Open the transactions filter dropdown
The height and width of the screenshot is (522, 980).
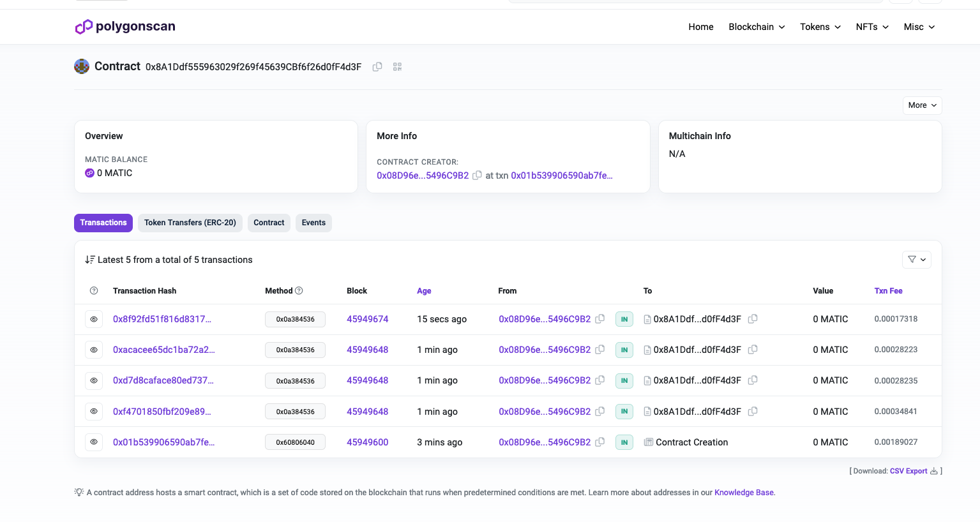click(x=916, y=260)
